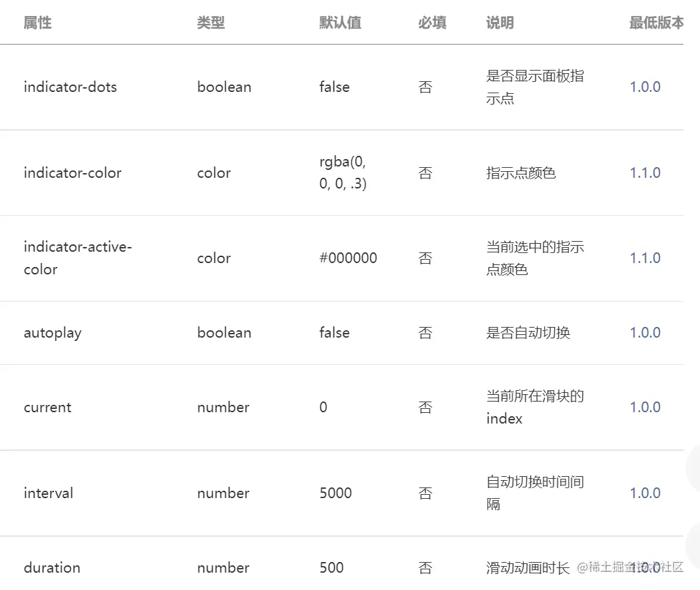Select description 是否自动切换

[x=528, y=332]
